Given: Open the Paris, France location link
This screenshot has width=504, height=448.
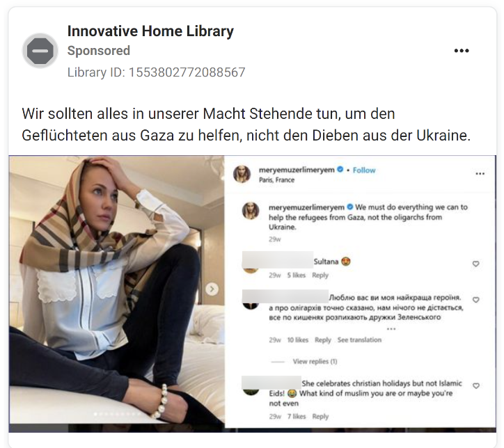Looking at the screenshot, I should [x=277, y=180].
